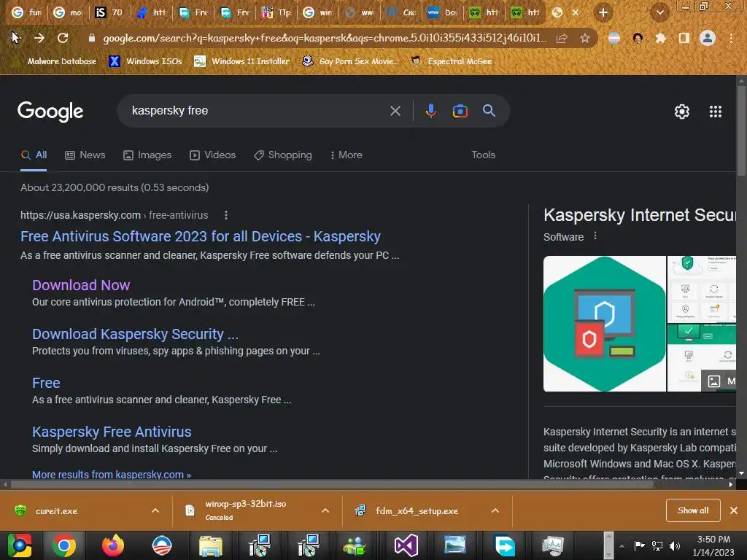Open the cureit.exe downloaded file
The width and height of the screenshot is (747, 560).
coord(56,511)
